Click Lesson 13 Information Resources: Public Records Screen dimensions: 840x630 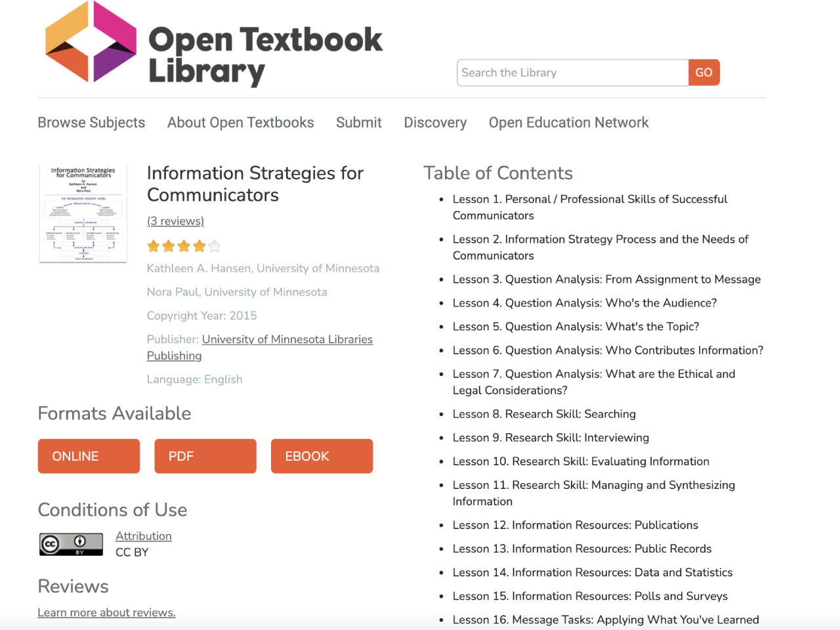tap(582, 549)
